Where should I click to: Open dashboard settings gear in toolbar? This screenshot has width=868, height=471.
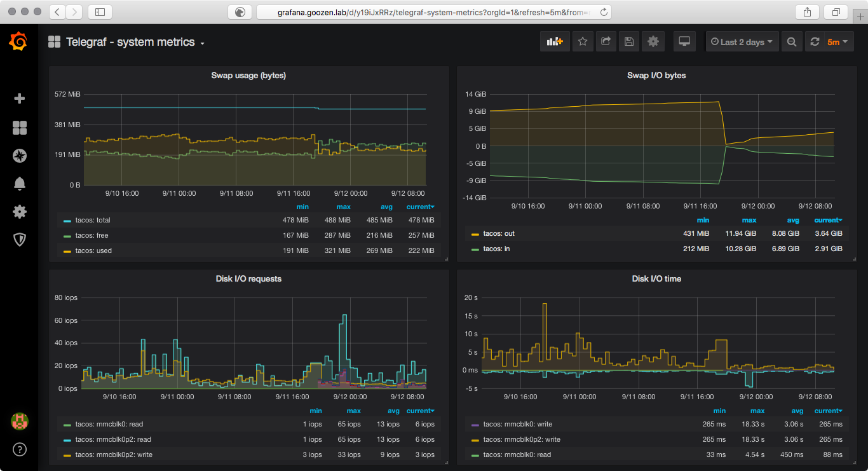click(653, 42)
